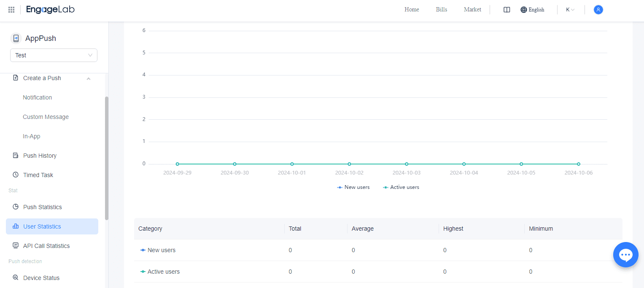Open the apps grid menu icon

pyautogui.click(x=11, y=10)
